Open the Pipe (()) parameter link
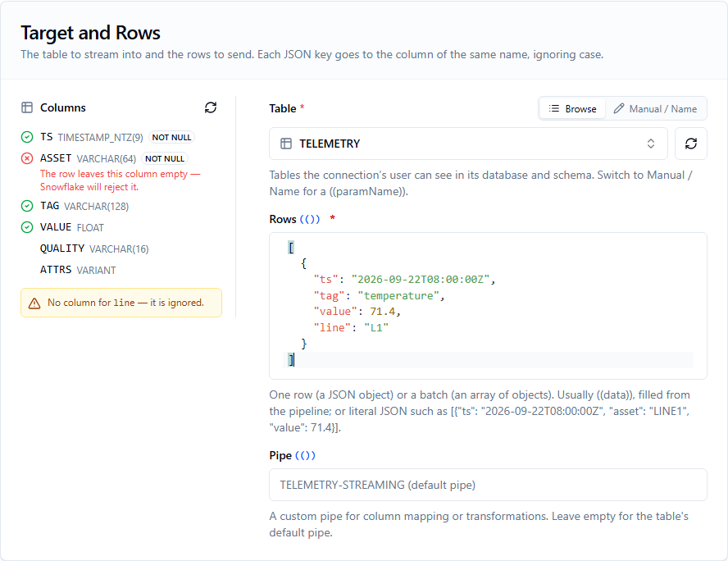This screenshot has width=728, height=561. (x=305, y=455)
